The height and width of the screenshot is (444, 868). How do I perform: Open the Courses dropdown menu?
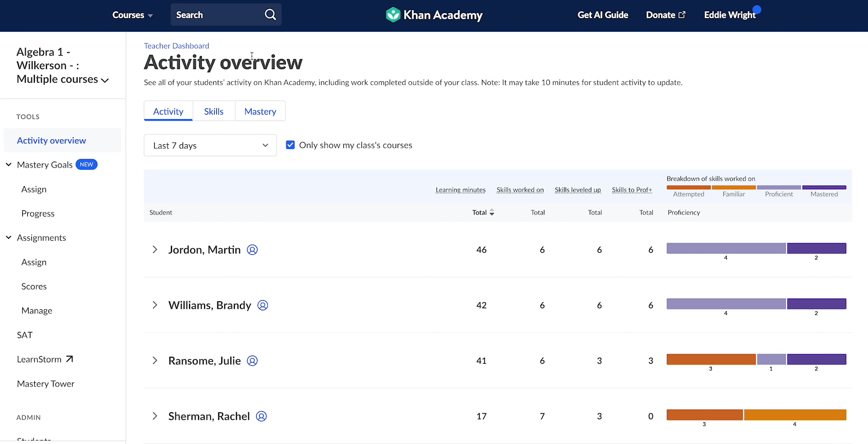[133, 15]
